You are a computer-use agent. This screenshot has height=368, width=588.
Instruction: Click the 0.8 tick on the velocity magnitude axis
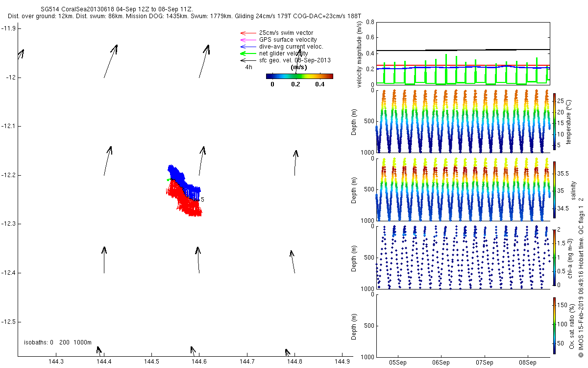(370, 23)
